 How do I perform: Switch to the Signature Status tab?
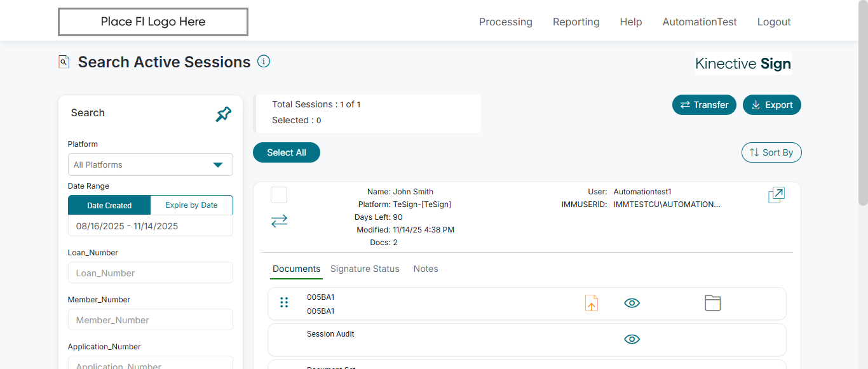click(x=365, y=269)
